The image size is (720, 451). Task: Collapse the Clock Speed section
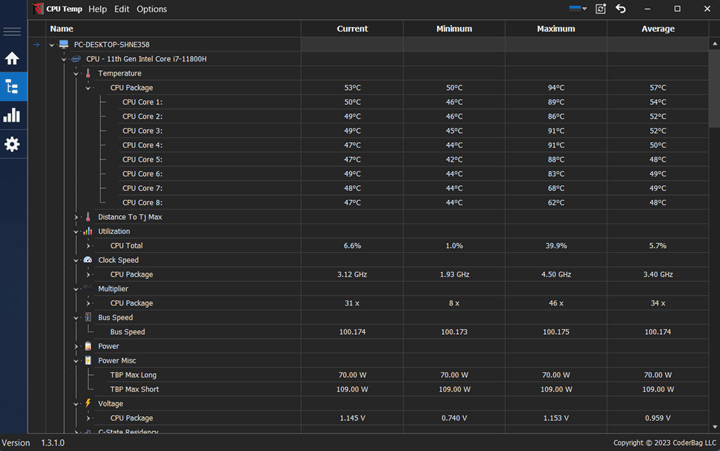click(76, 260)
